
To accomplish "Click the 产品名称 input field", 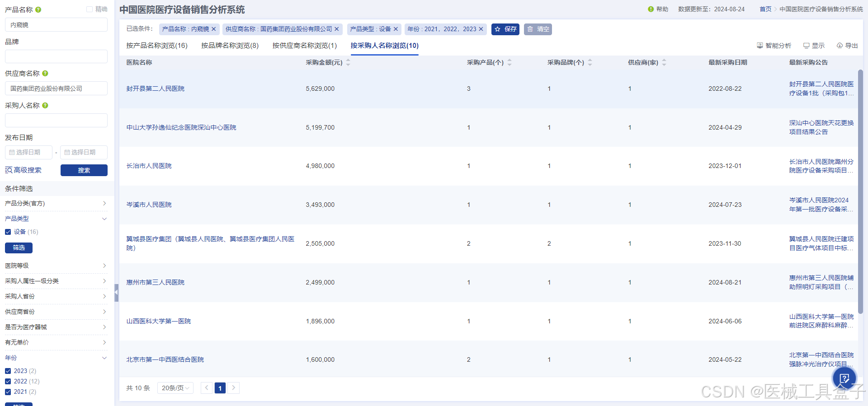I will [x=56, y=25].
